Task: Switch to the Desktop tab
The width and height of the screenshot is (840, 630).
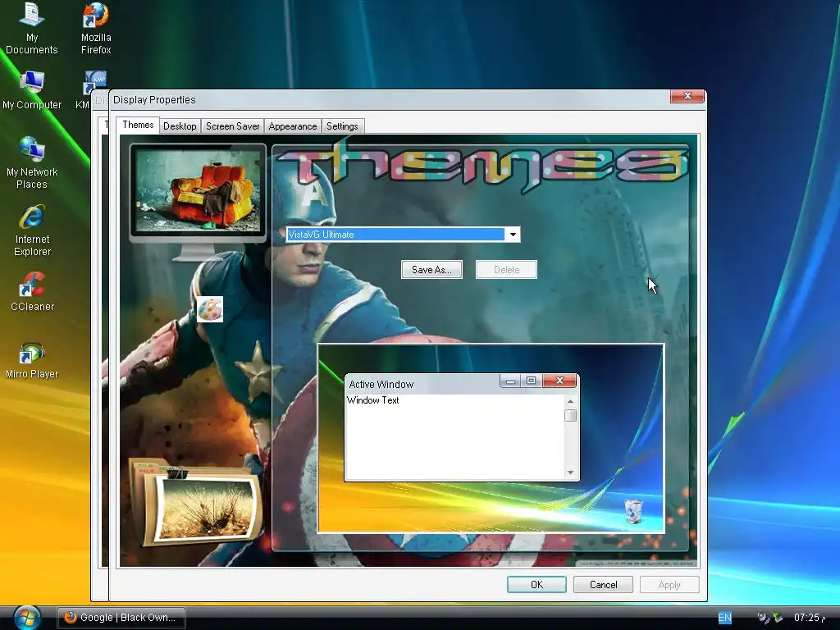Action: pyautogui.click(x=180, y=126)
